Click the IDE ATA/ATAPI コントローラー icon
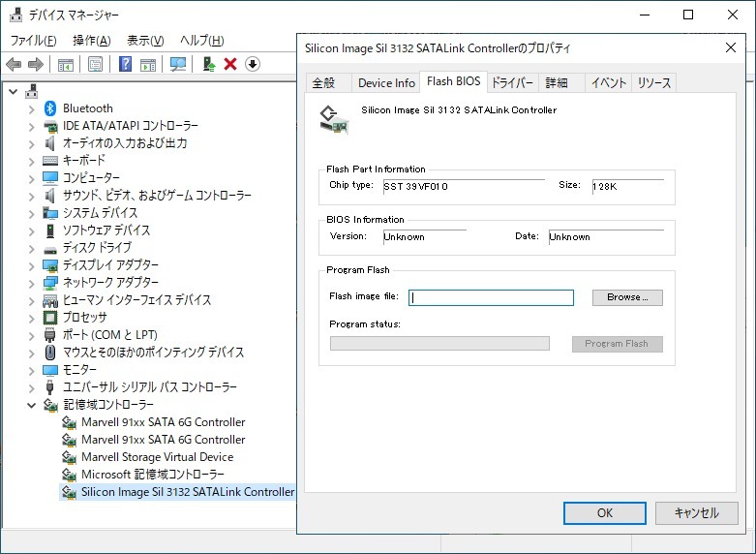The height and width of the screenshot is (554, 756). pos(50,127)
